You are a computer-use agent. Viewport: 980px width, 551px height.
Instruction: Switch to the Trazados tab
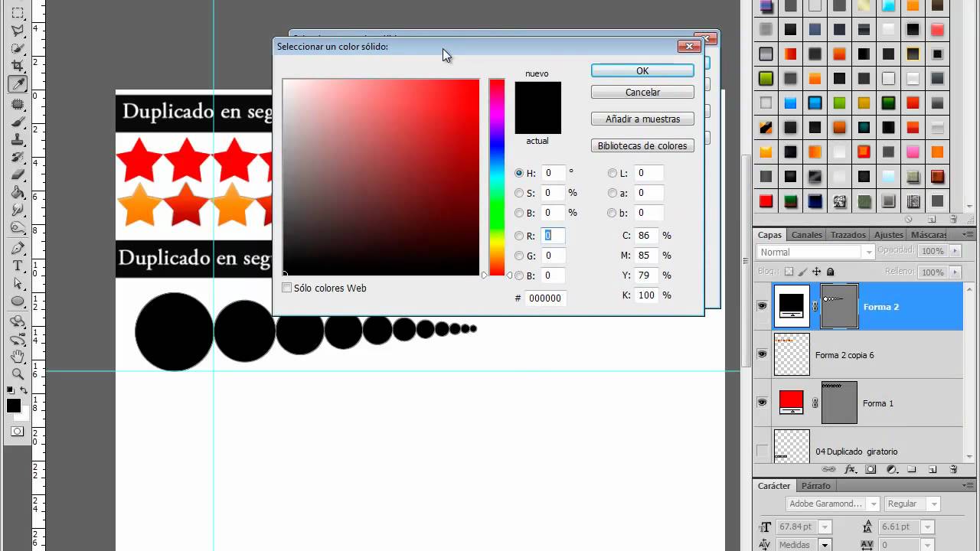pos(848,235)
